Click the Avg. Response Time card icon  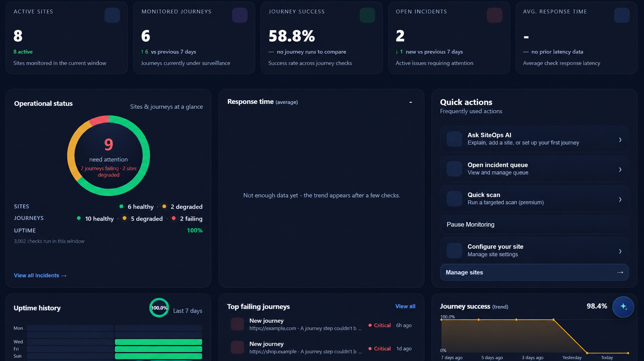click(x=622, y=15)
